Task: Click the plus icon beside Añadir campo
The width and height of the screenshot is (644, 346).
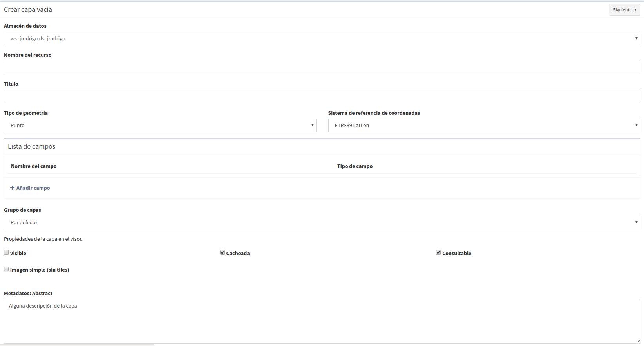Action: point(12,188)
